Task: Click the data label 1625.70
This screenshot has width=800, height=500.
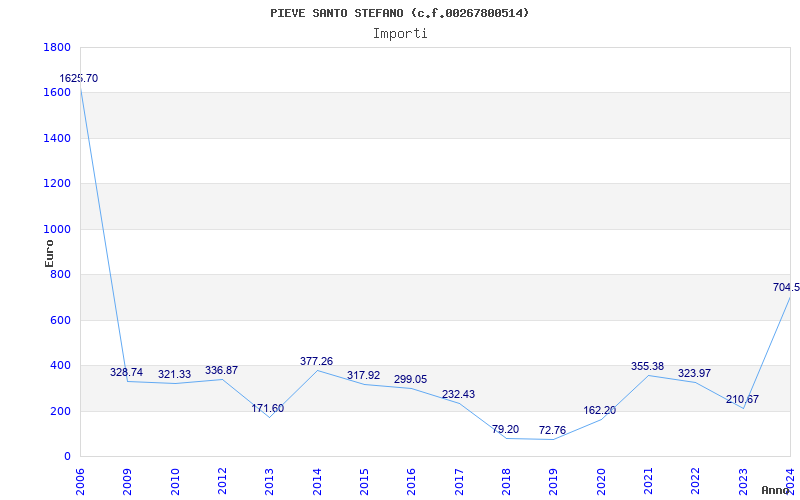Action: pyautogui.click(x=79, y=79)
